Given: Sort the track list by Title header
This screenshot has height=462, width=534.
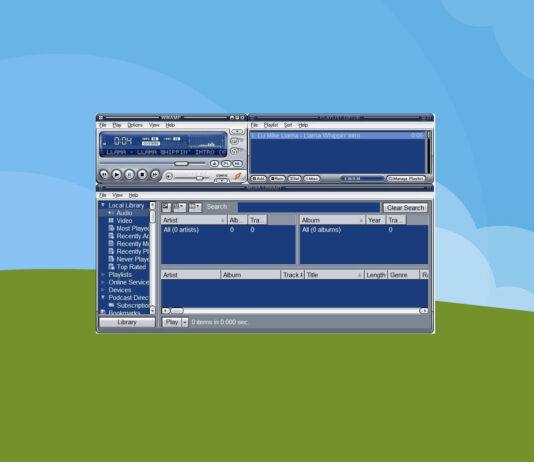Looking at the screenshot, I should (334, 275).
